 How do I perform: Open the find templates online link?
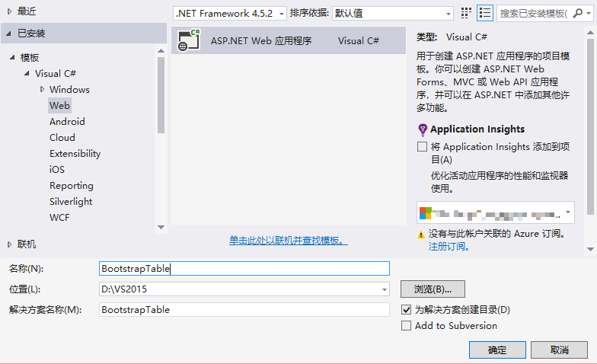tap(288, 241)
